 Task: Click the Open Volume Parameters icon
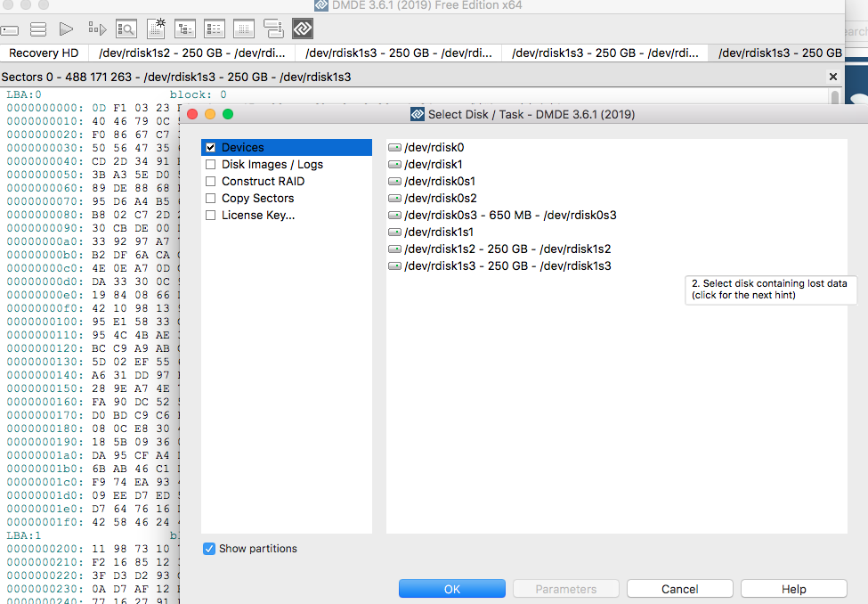coord(97,29)
